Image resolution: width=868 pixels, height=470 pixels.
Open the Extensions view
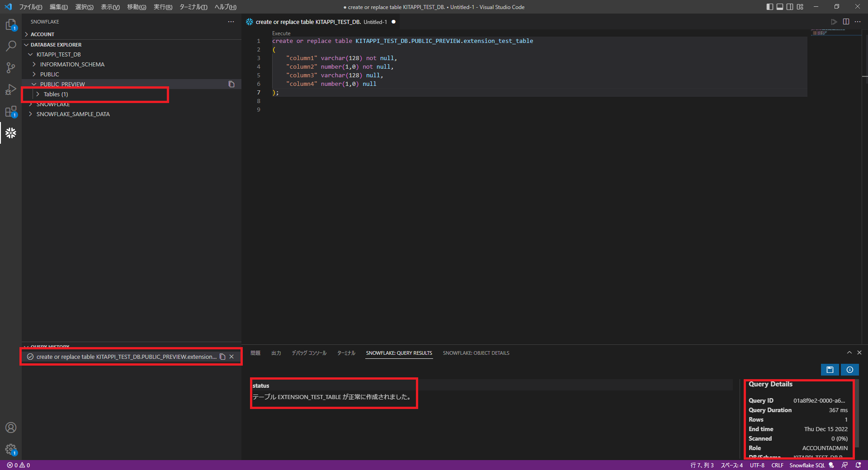coord(10,111)
